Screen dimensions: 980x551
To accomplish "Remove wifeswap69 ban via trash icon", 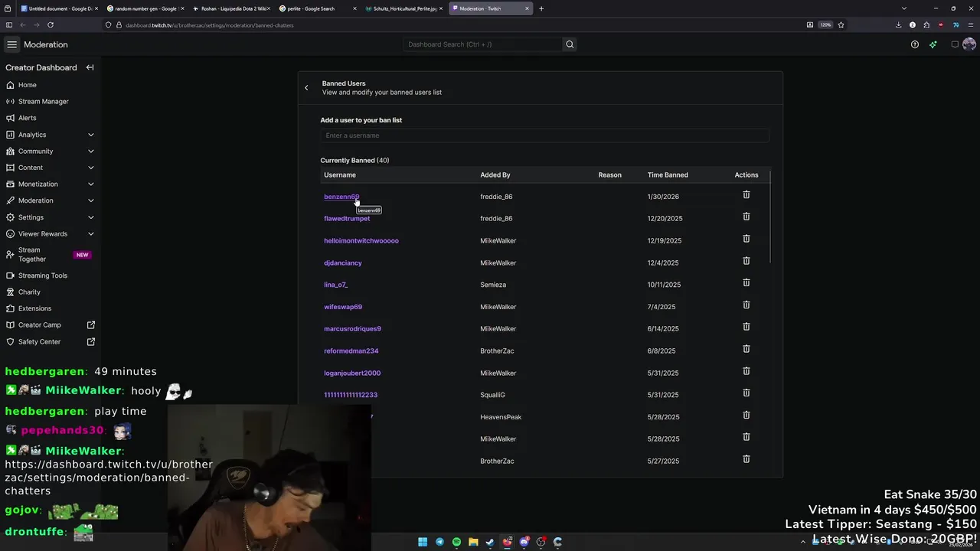I will click(746, 305).
